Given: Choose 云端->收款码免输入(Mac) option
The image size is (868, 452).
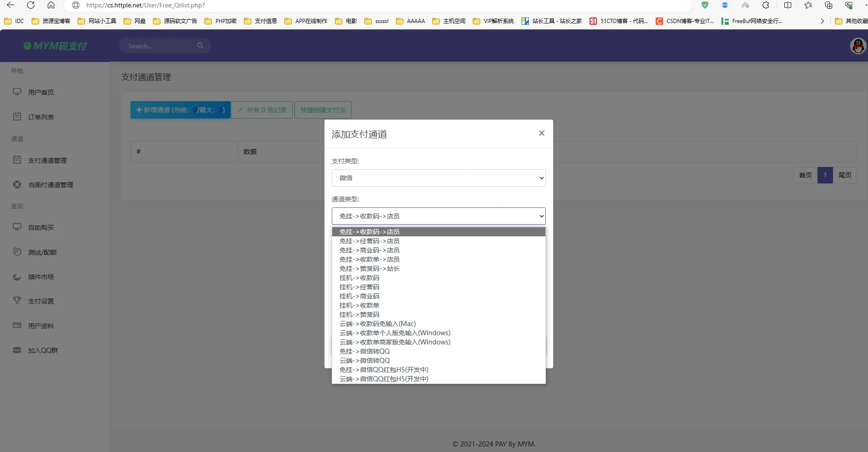Looking at the screenshot, I should (x=377, y=324).
